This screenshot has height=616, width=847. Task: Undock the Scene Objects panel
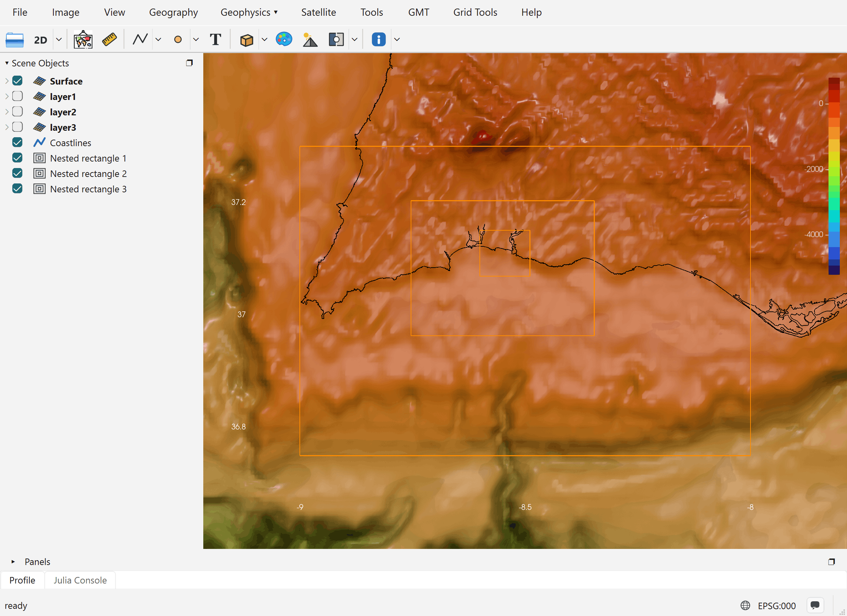tap(189, 63)
